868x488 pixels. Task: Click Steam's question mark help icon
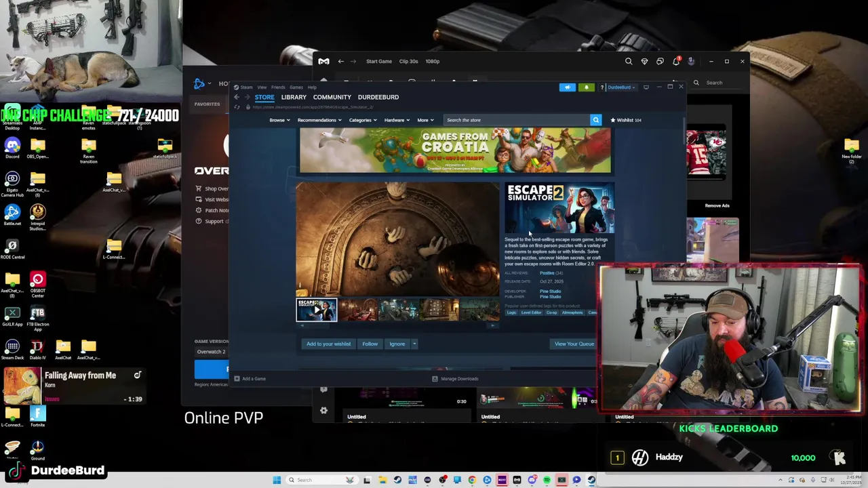[601, 87]
